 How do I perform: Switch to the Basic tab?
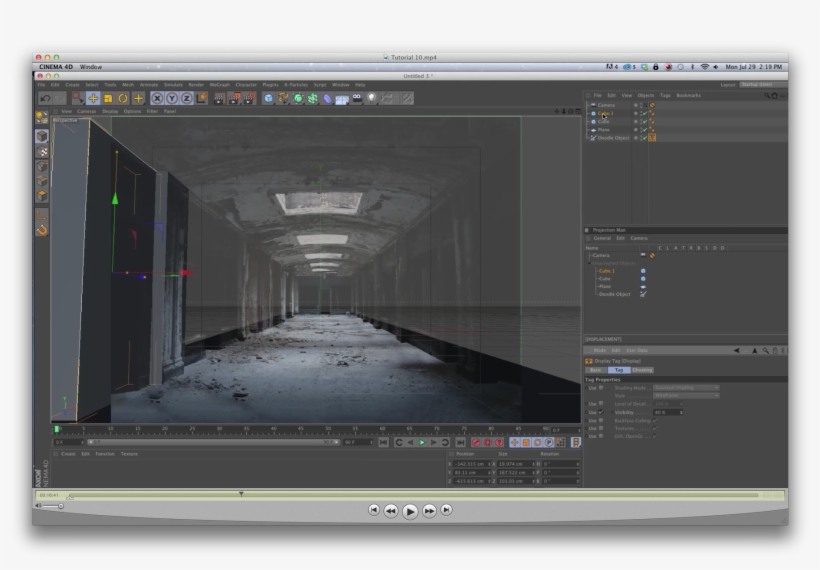(x=595, y=370)
